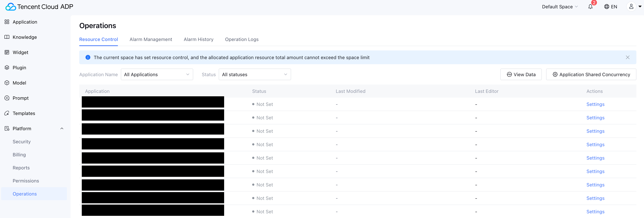Click Settings link in first table row
Viewport: 644px width, 218px height.
[595, 104]
